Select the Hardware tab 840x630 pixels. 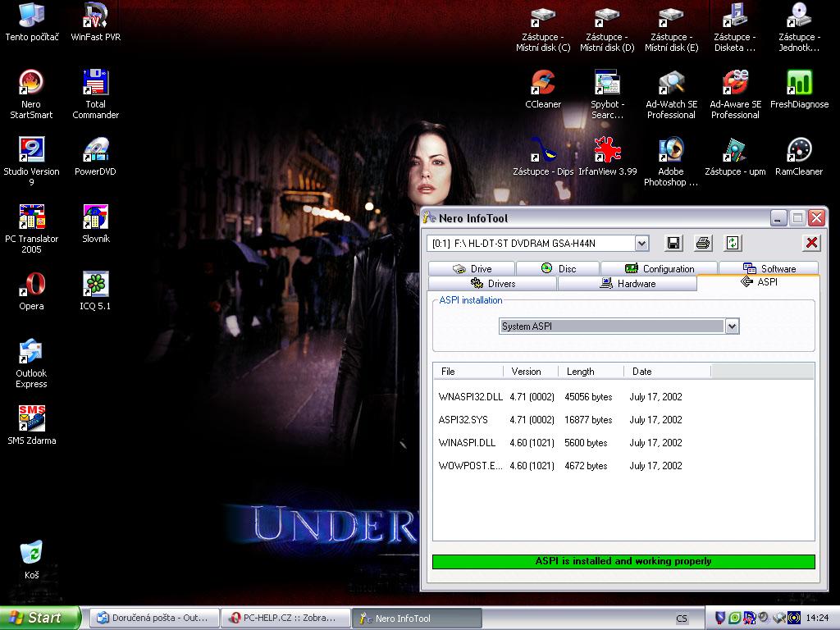click(627, 283)
